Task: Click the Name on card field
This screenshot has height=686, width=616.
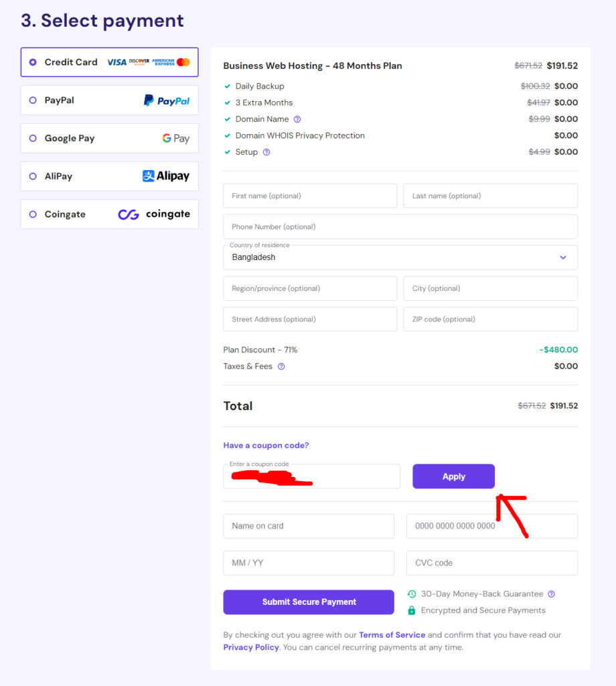Action: tap(309, 527)
